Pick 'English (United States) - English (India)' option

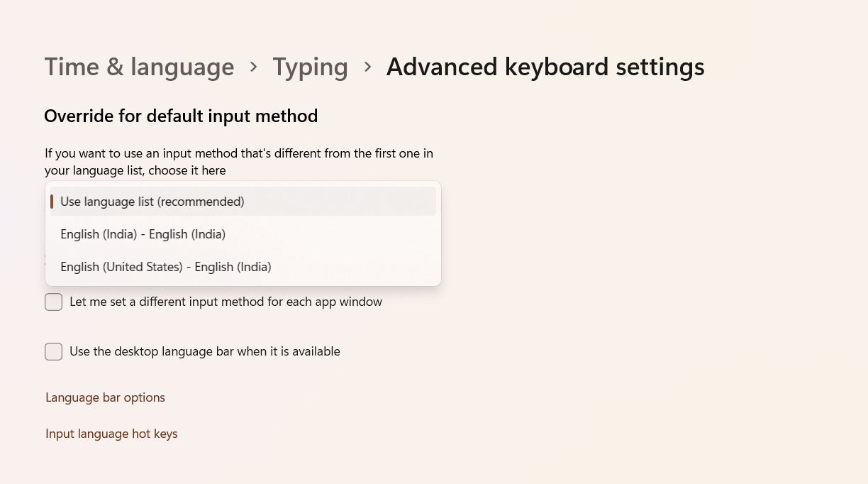[166, 267]
